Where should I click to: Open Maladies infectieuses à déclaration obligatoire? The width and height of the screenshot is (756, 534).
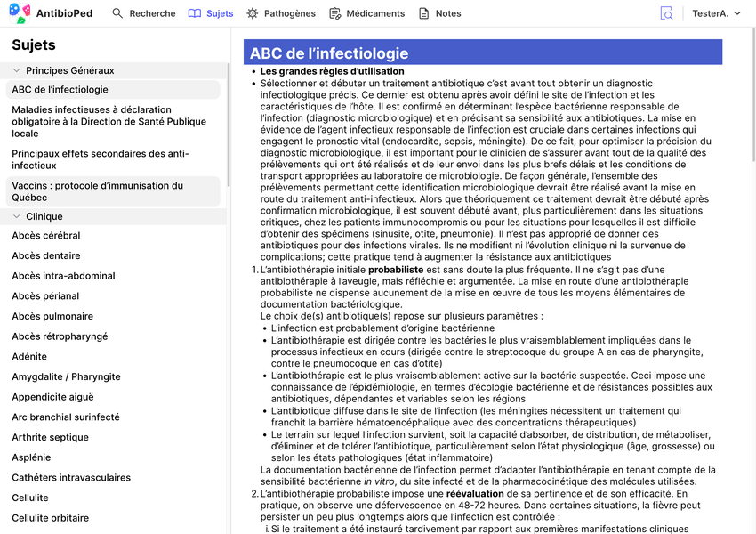tap(107, 121)
